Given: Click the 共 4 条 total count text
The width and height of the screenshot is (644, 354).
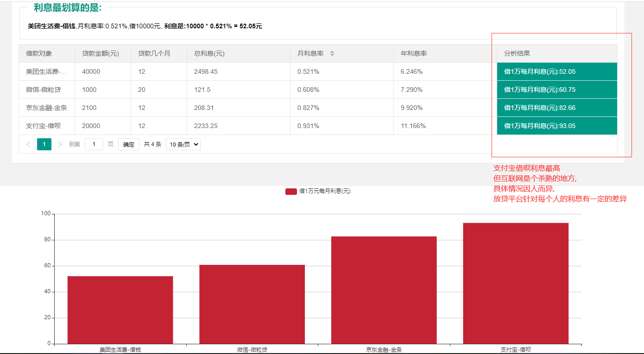Looking at the screenshot, I should tap(152, 144).
